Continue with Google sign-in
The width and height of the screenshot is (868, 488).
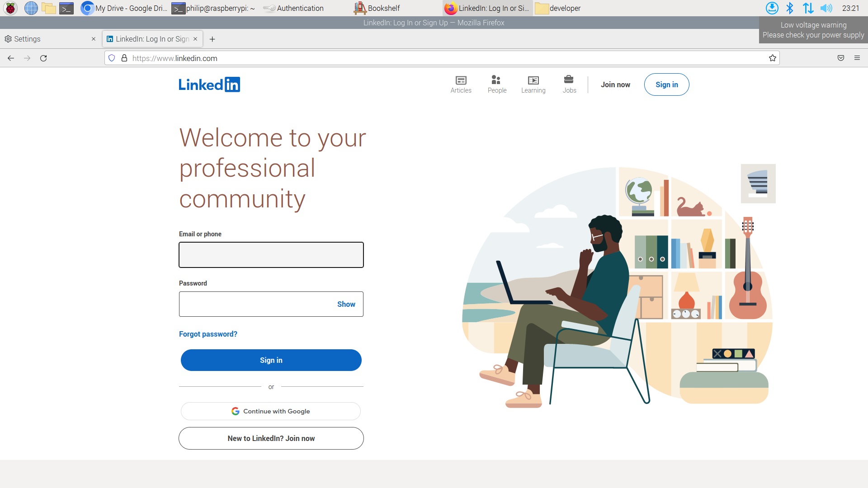pos(271,411)
